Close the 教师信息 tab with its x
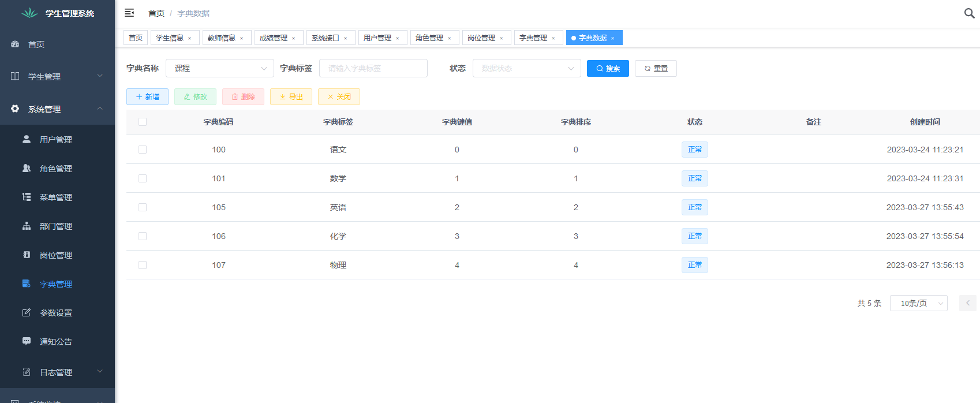Image resolution: width=980 pixels, height=403 pixels. click(x=241, y=38)
